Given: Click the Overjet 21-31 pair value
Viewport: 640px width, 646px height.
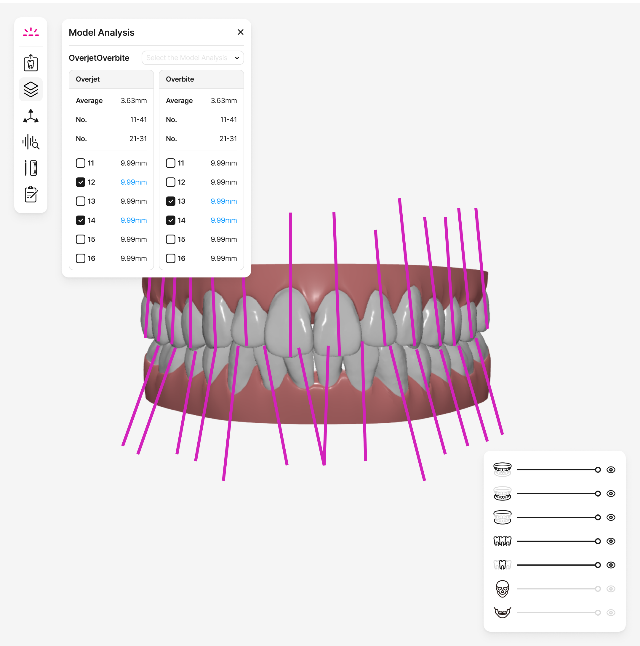Looking at the screenshot, I should (138, 138).
